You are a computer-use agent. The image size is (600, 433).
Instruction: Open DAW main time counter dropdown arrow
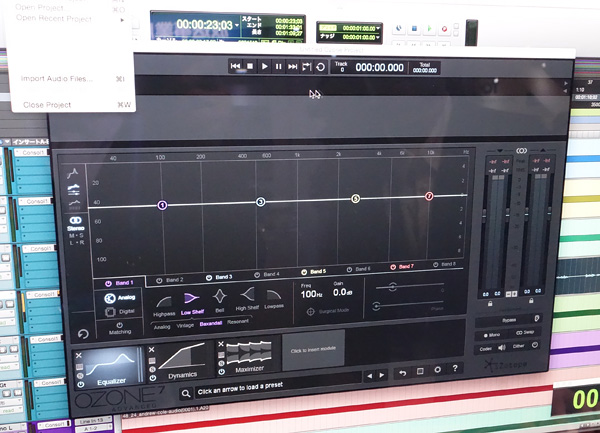pos(237,25)
